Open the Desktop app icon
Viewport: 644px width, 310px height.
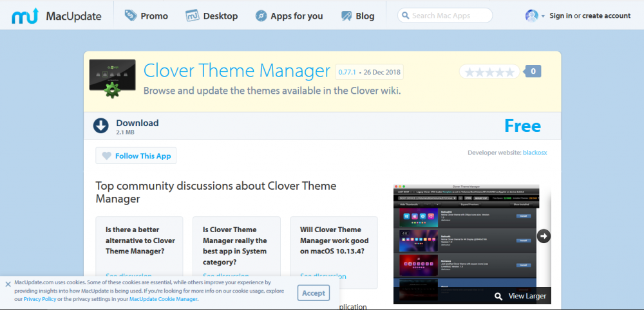192,16
